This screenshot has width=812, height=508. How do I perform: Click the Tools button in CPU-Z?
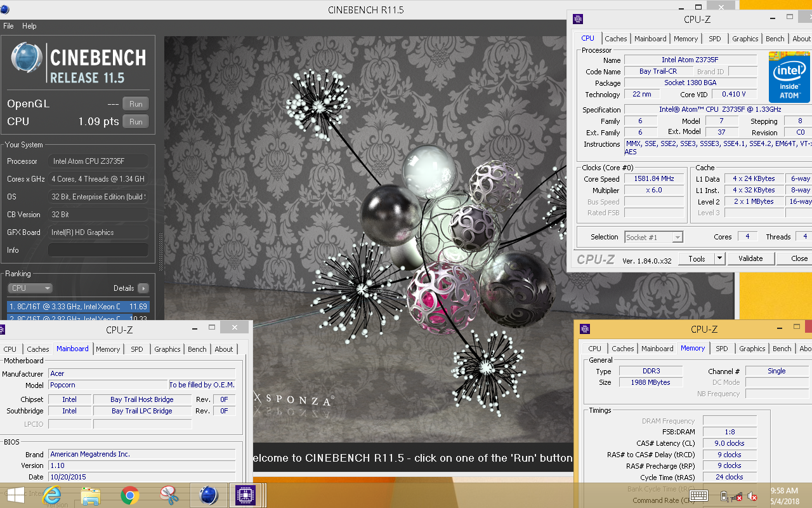coord(697,258)
